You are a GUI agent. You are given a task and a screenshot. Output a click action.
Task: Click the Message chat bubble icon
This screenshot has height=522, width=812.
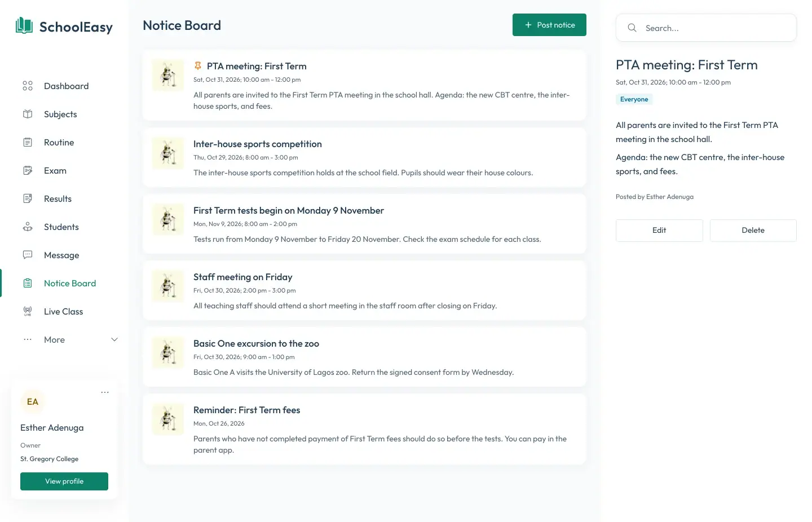(x=28, y=255)
